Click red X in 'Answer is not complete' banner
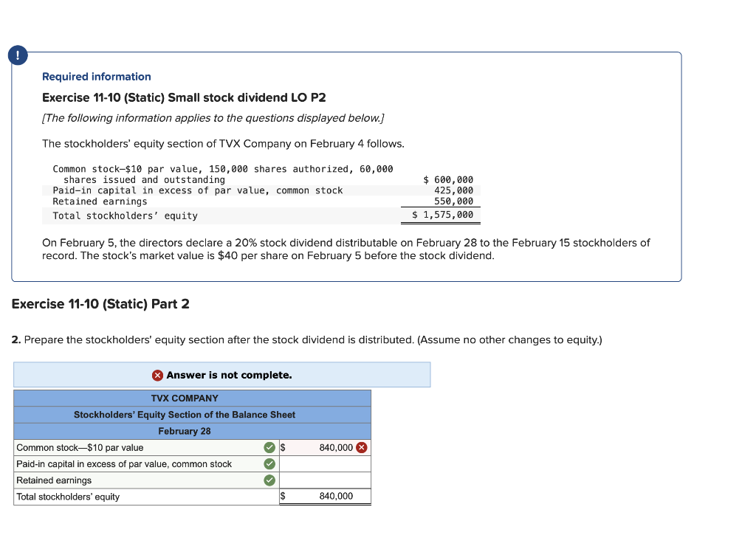Screen dimensions: 756x552 pyautogui.click(x=157, y=375)
